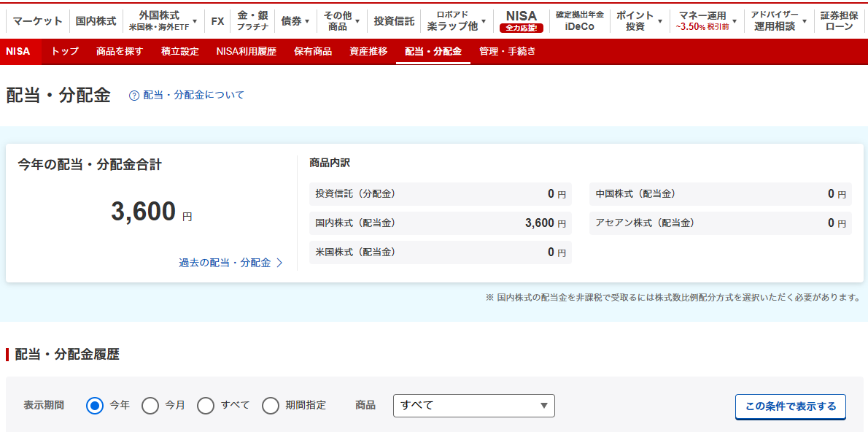Viewport: 868px width, 432px height.
Task: Expand the 外国株式 menu
Action: tap(163, 21)
